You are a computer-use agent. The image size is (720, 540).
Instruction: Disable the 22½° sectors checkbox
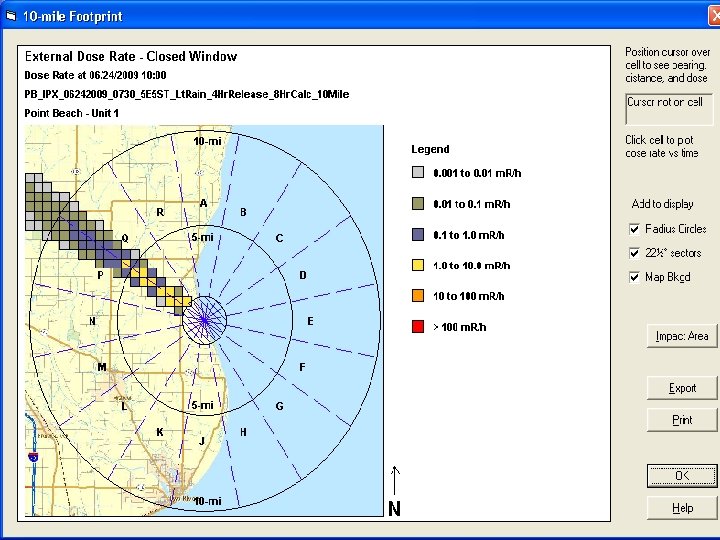click(635, 253)
